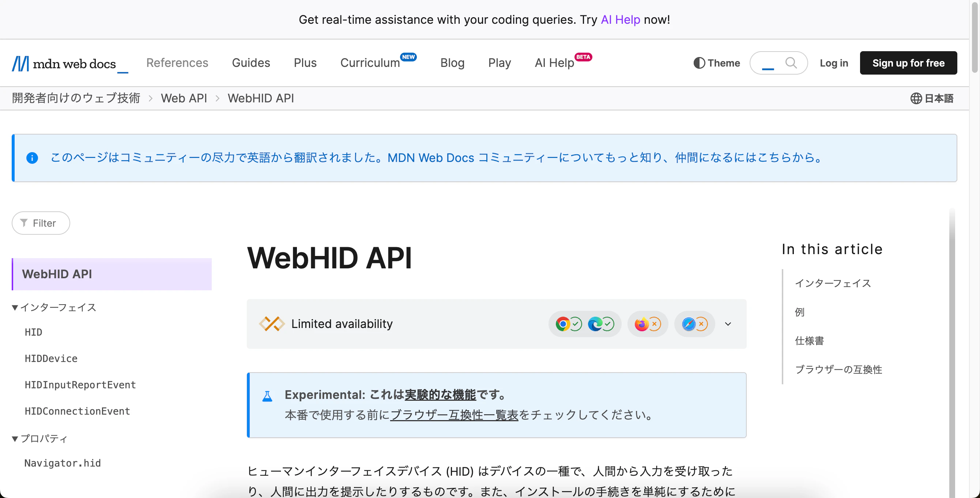Click the search magnifier icon
The height and width of the screenshot is (498, 980).
(x=791, y=63)
